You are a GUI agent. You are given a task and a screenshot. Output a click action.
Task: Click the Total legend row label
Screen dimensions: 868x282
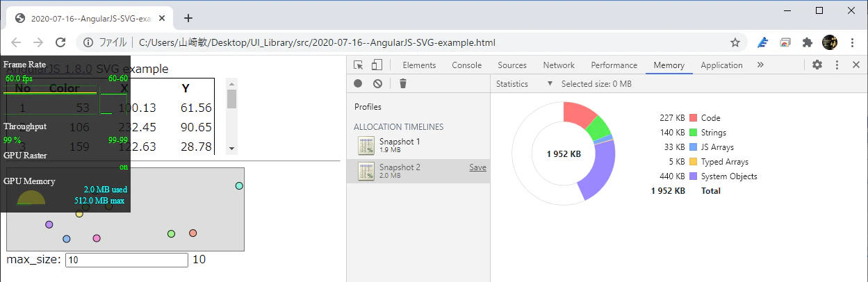click(711, 191)
